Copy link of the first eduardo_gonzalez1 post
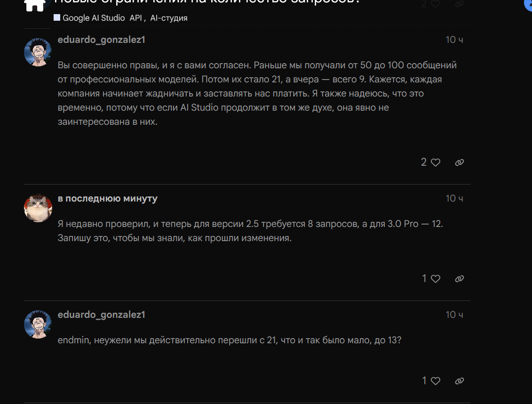The height and width of the screenshot is (404, 532). [460, 162]
